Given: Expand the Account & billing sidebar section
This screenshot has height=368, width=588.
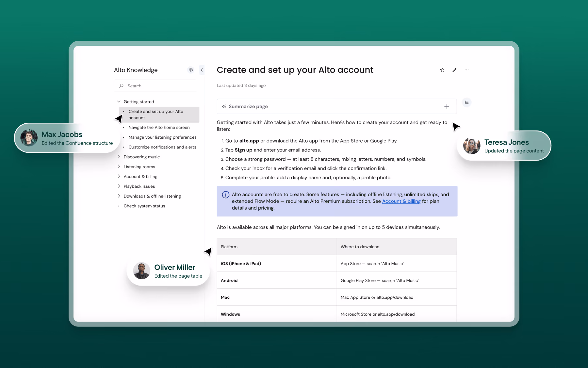Looking at the screenshot, I should pos(119,176).
